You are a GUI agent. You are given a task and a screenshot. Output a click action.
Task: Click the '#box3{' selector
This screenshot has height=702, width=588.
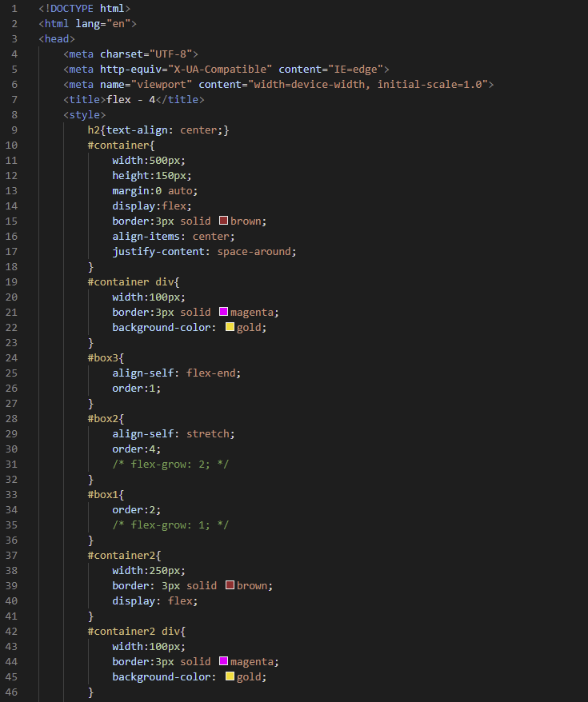tap(106, 358)
